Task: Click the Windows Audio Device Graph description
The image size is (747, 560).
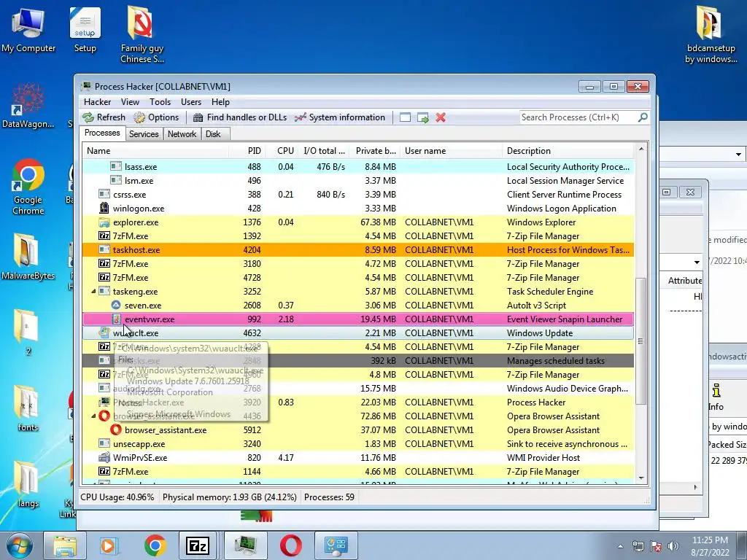Action: [x=568, y=389]
